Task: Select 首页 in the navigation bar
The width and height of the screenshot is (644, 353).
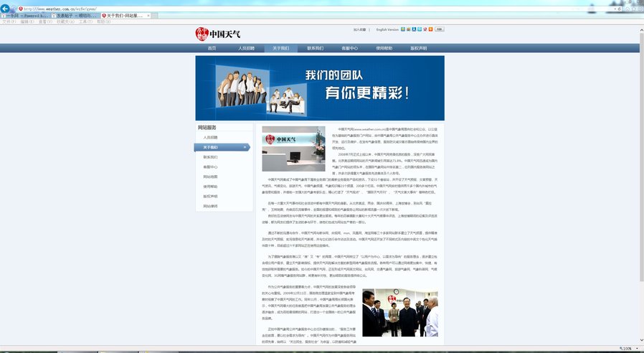Action: 212,48
